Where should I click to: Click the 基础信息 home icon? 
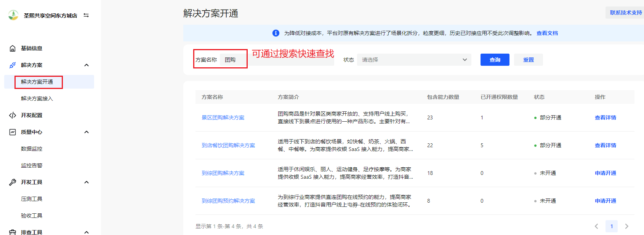[13, 48]
